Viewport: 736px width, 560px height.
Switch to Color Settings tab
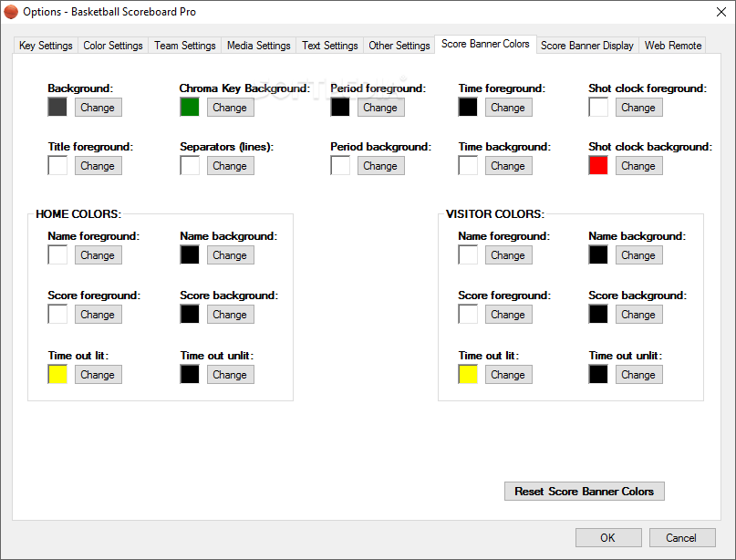click(x=113, y=46)
